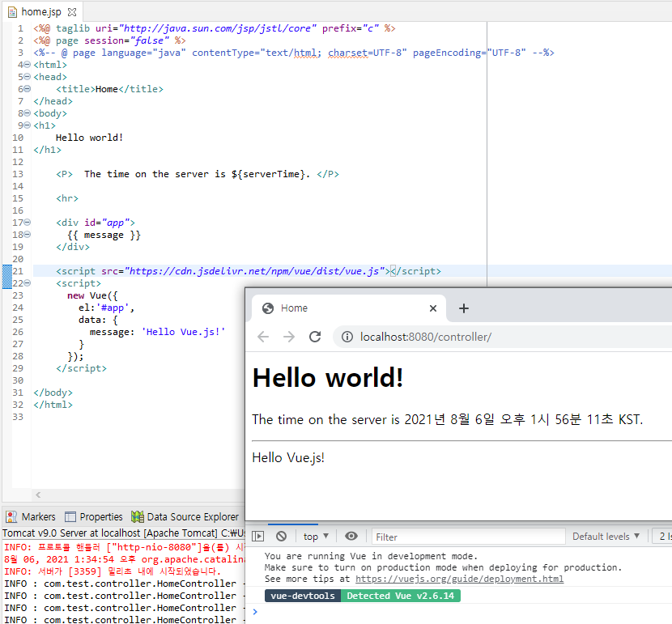
Task: Close the home.jsp editor tab
Action: point(72,12)
